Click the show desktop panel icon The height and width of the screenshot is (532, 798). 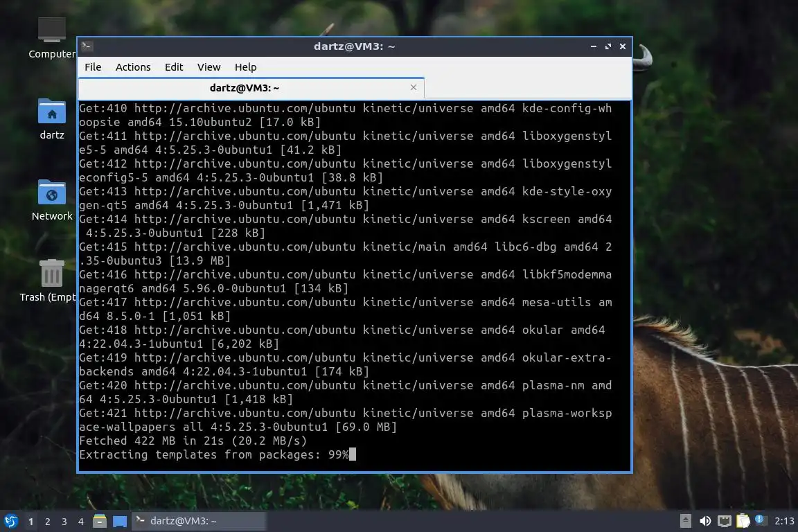[x=120, y=521]
